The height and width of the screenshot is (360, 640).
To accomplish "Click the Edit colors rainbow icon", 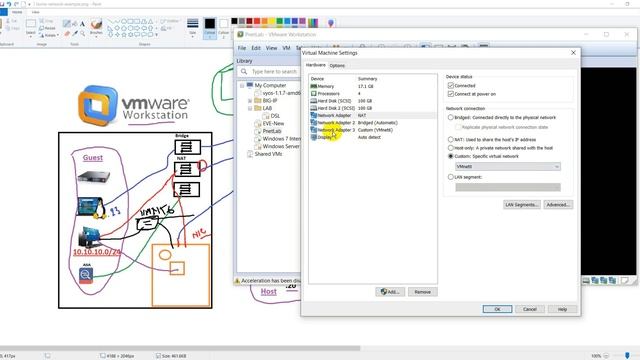I will pyautogui.click(x=313, y=23).
